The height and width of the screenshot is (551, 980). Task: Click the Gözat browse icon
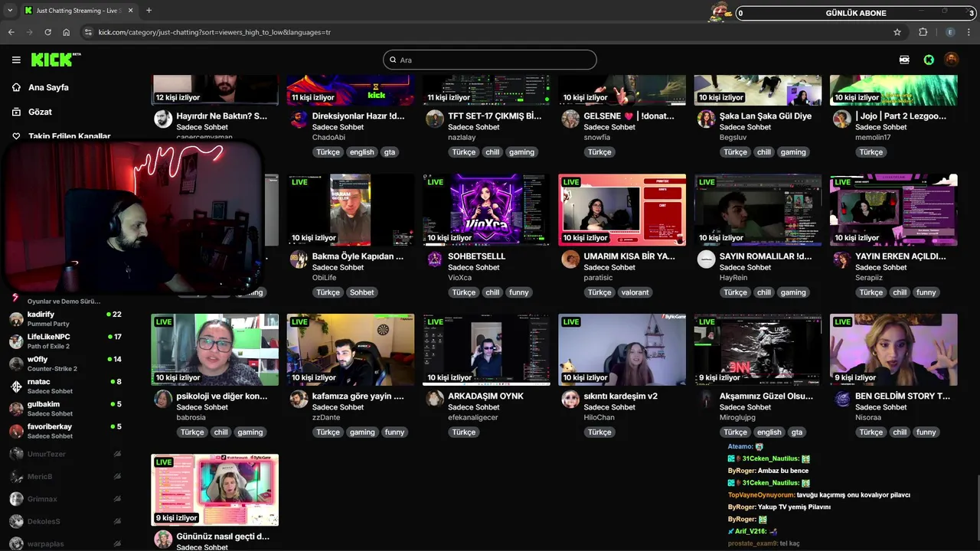pyautogui.click(x=16, y=112)
